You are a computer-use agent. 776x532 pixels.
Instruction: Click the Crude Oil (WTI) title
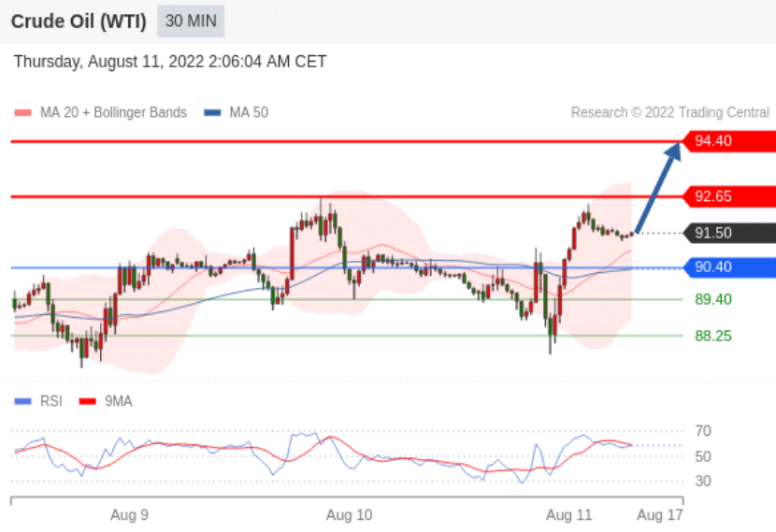pos(79,22)
